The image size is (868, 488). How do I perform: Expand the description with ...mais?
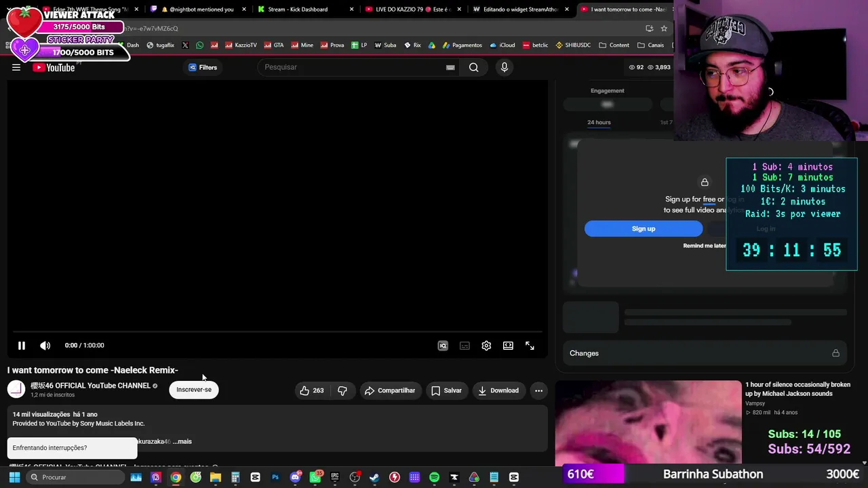pos(182,441)
